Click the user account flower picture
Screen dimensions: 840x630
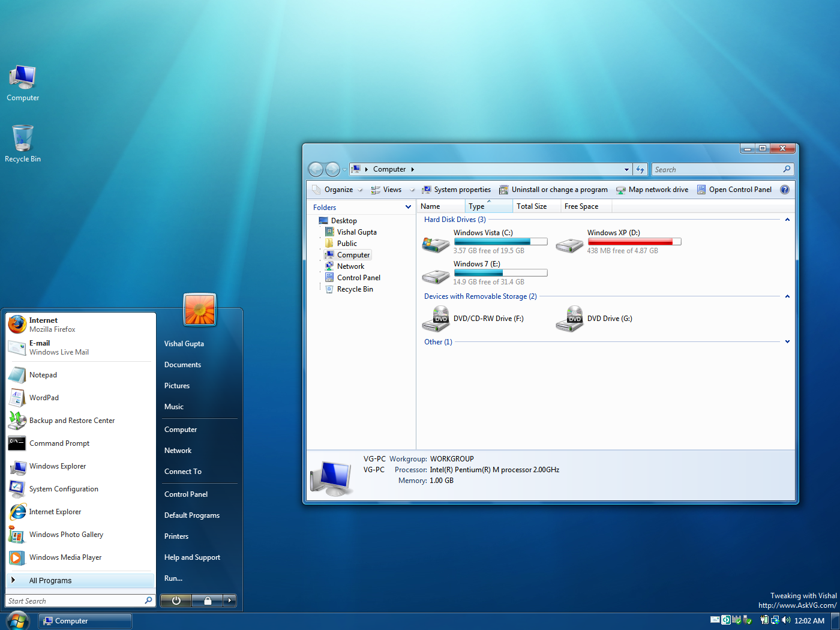coord(200,310)
